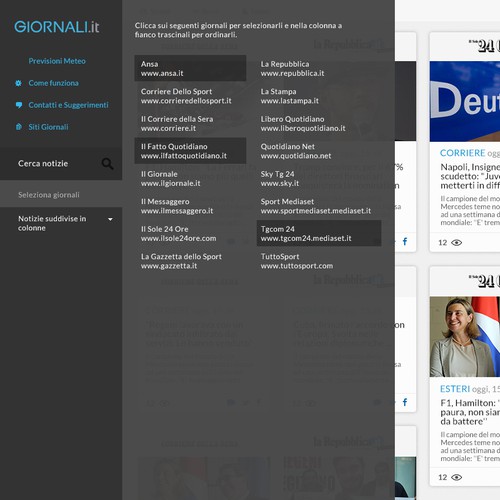Screen dimensions: 500x500
Task: Expand the Notizie suddivise dropdown arrow
Action: click(x=110, y=219)
